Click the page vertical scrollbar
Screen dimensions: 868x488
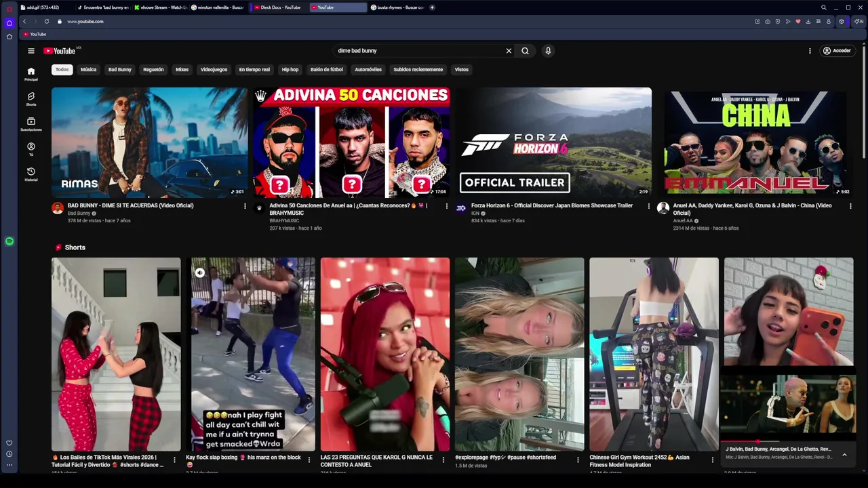[864, 102]
